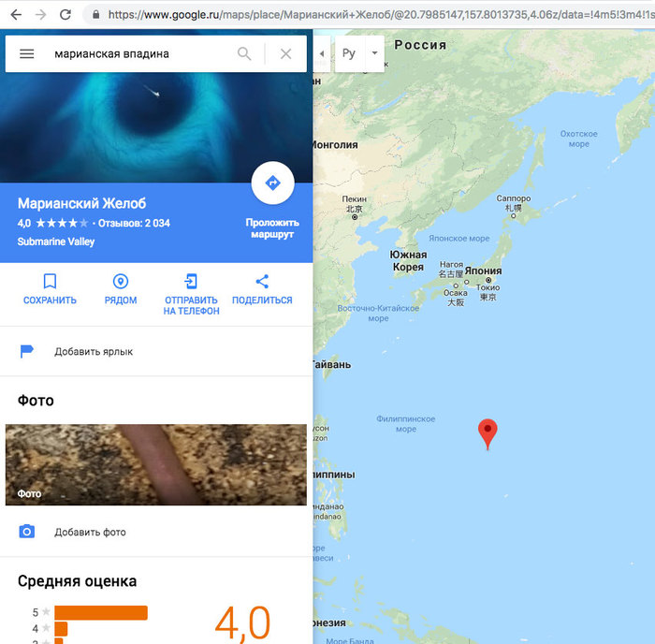Open the Фото thumbnail image

(156, 465)
